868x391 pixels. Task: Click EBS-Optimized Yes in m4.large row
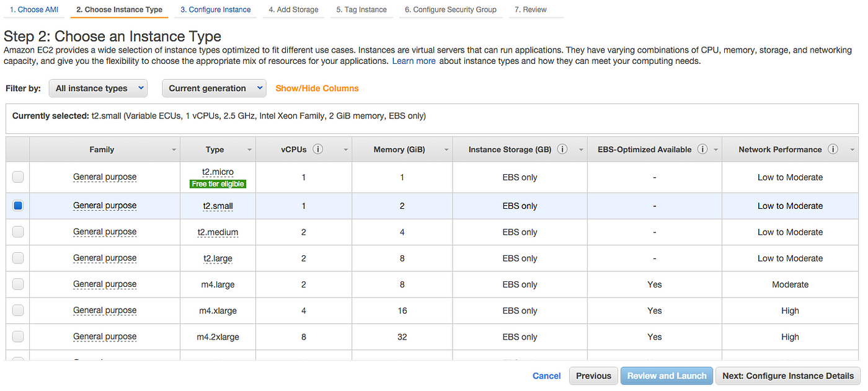pos(655,284)
